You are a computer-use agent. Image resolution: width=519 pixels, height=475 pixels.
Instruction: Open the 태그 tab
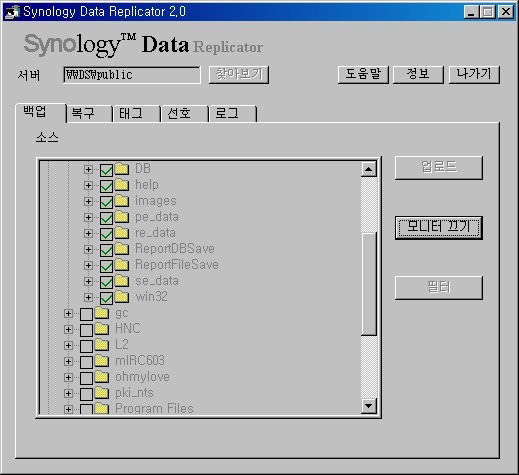tap(137, 114)
